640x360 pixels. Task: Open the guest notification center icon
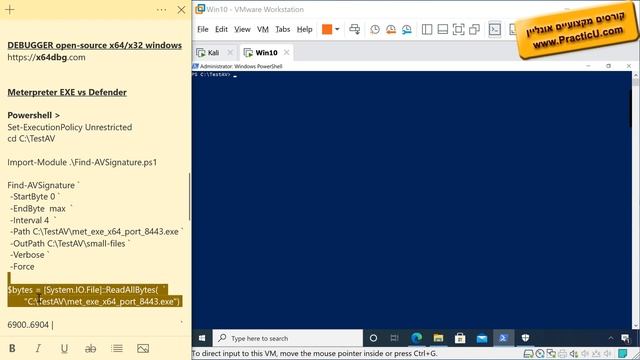point(625,338)
